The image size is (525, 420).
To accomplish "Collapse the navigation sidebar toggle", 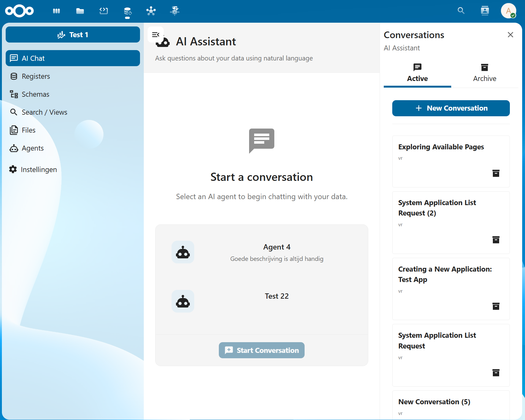I will pyautogui.click(x=155, y=35).
